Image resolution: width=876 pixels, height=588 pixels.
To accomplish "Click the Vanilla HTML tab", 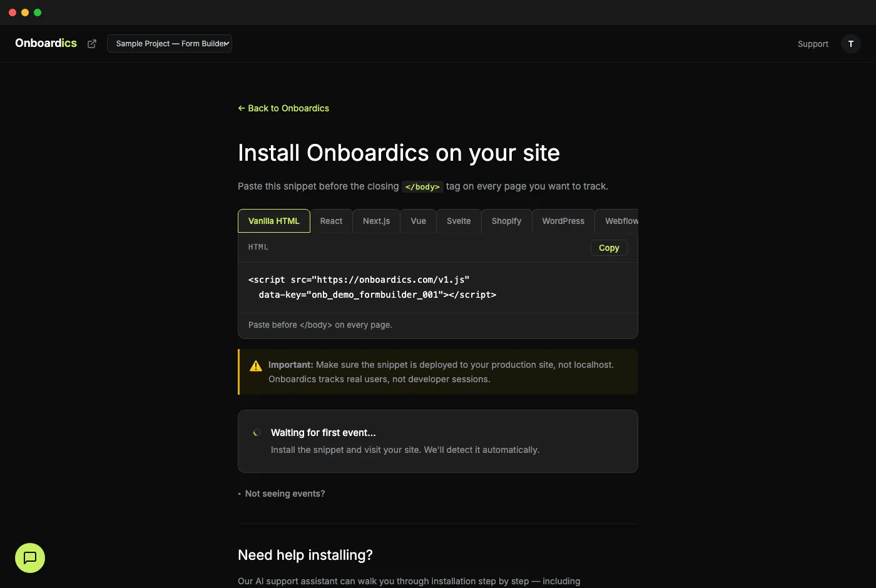I will [x=273, y=221].
